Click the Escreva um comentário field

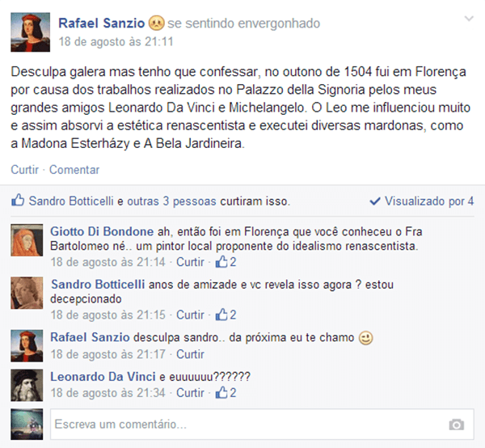pos(262,425)
